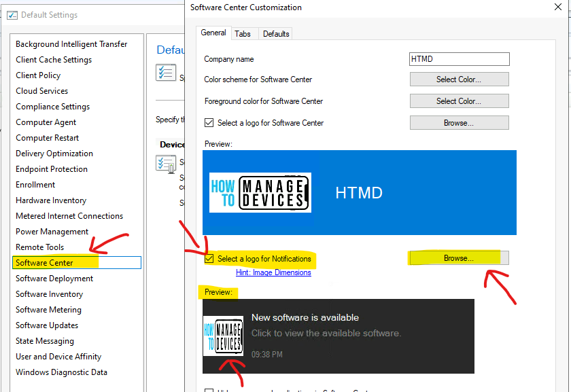Select Software Metering

[x=48, y=310]
